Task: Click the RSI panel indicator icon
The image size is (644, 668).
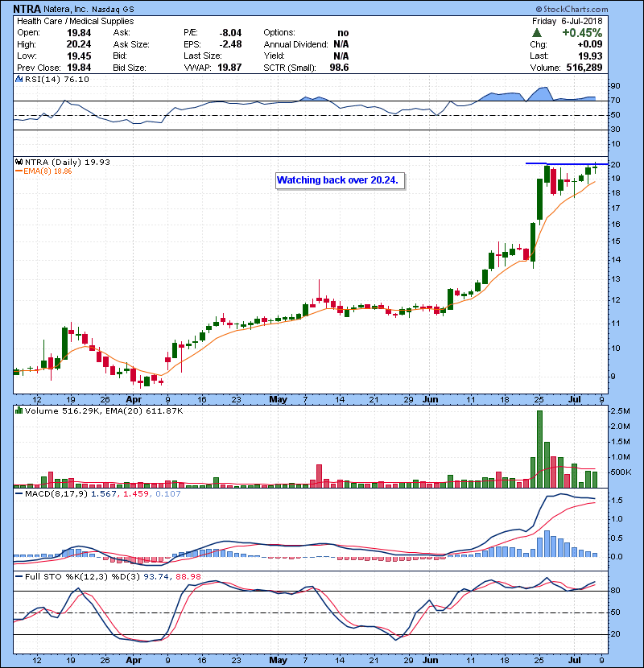Action: (x=19, y=79)
